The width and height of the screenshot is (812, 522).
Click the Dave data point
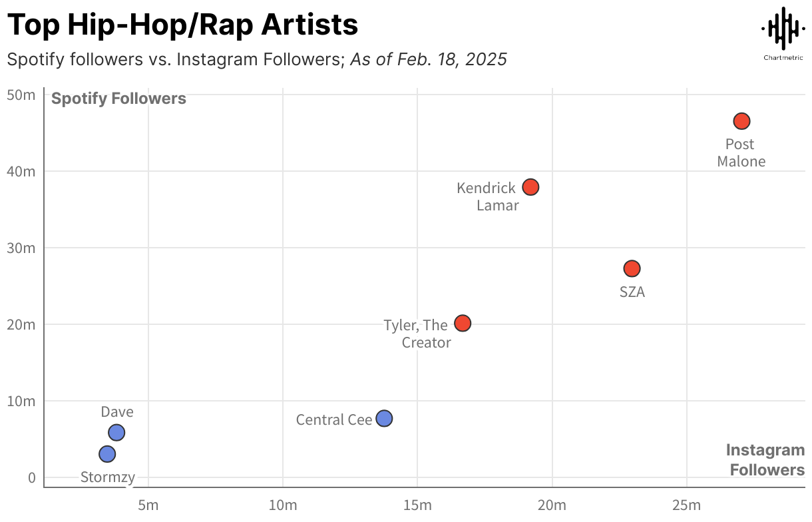pos(116,433)
